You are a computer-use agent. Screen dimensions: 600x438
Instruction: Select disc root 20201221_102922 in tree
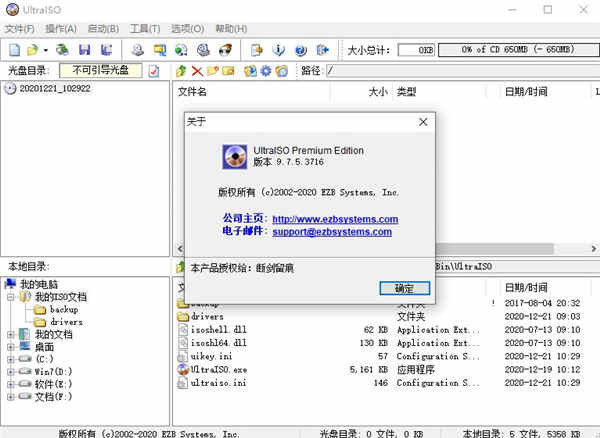[55, 89]
